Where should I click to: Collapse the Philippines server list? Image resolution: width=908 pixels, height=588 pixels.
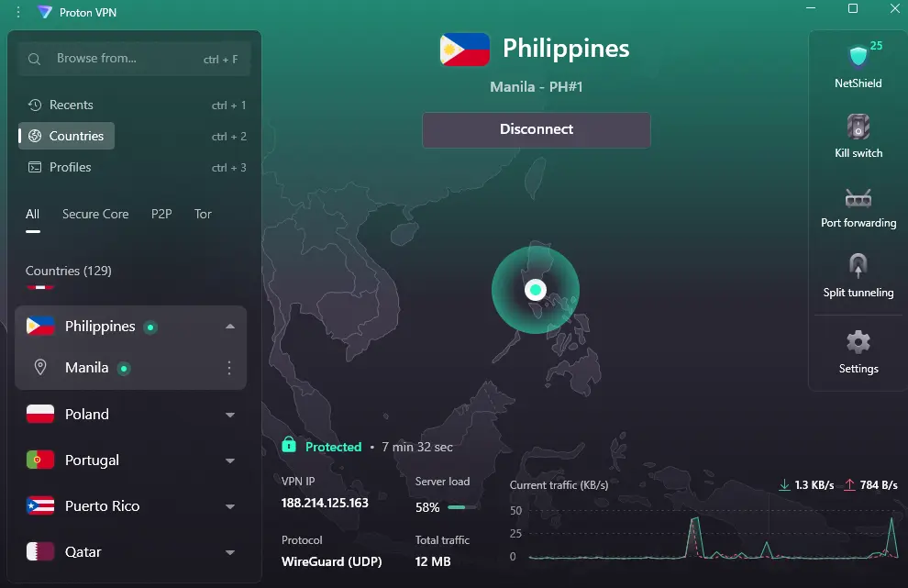point(230,327)
